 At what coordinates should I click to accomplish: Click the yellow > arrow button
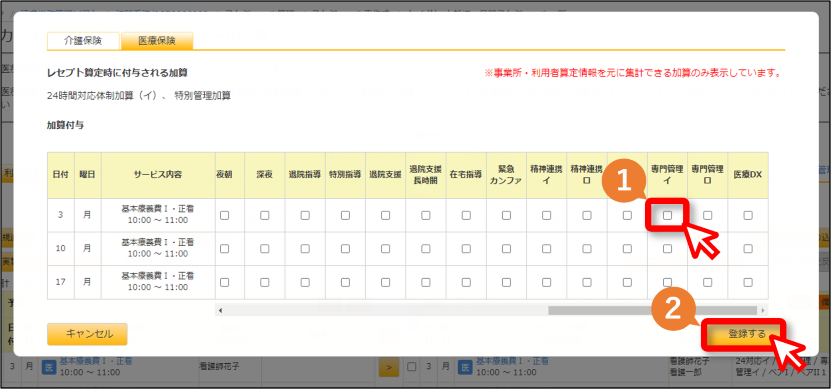click(x=389, y=367)
